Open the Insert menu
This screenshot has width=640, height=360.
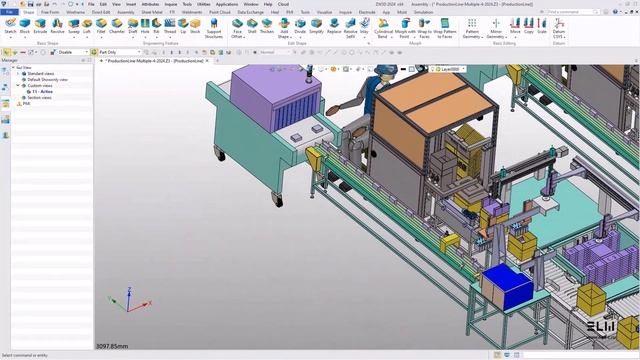[x=131, y=4]
